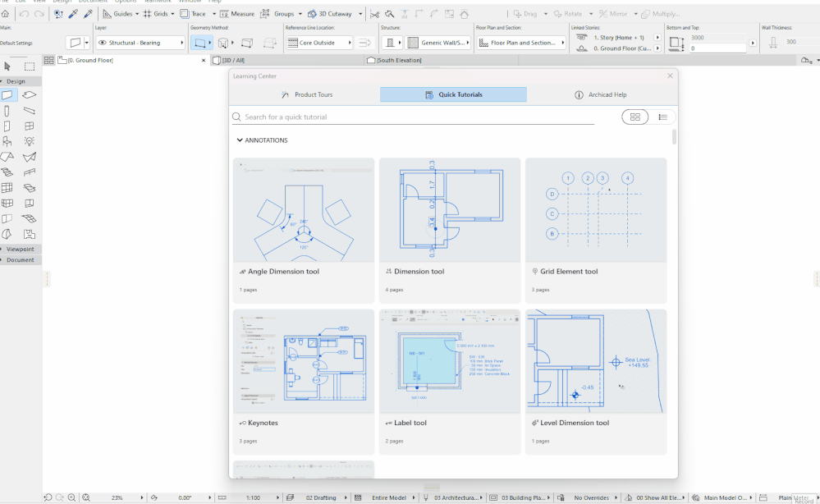This screenshot has width=820, height=504.
Task: Open the Dimension tool tutorial
Action: pos(450,230)
